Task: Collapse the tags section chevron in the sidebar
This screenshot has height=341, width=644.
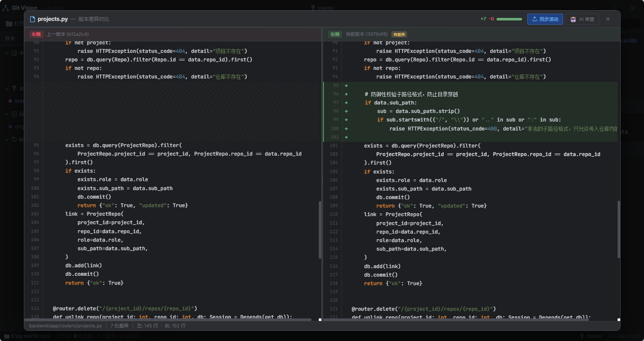Action: point(7,139)
